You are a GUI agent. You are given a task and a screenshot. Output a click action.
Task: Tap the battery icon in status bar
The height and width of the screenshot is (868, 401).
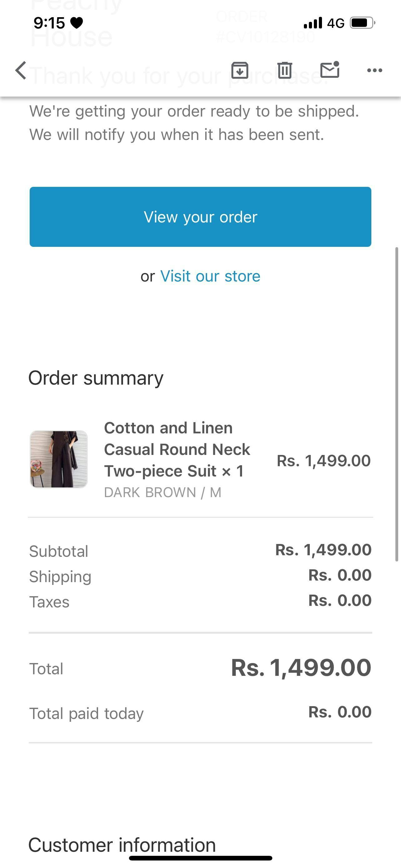362,23
